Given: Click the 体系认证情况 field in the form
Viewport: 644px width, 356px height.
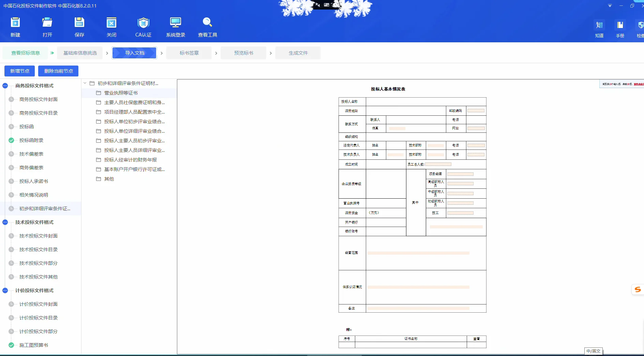Looking at the screenshot, I should [x=418, y=287].
